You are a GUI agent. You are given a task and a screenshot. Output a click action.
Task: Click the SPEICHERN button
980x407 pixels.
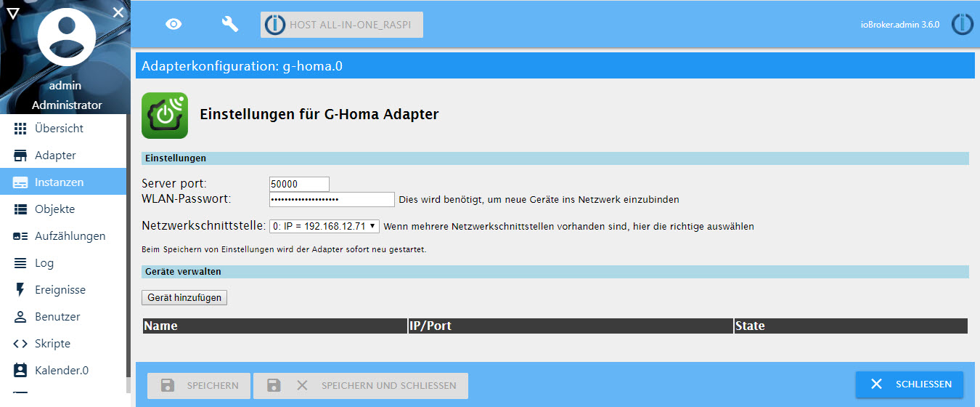pyautogui.click(x=199, y=385)
